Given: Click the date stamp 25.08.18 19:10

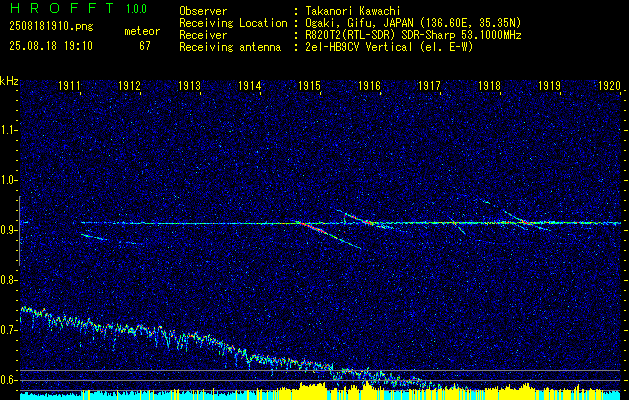Looking at the screenshot, I should (51, 46).
